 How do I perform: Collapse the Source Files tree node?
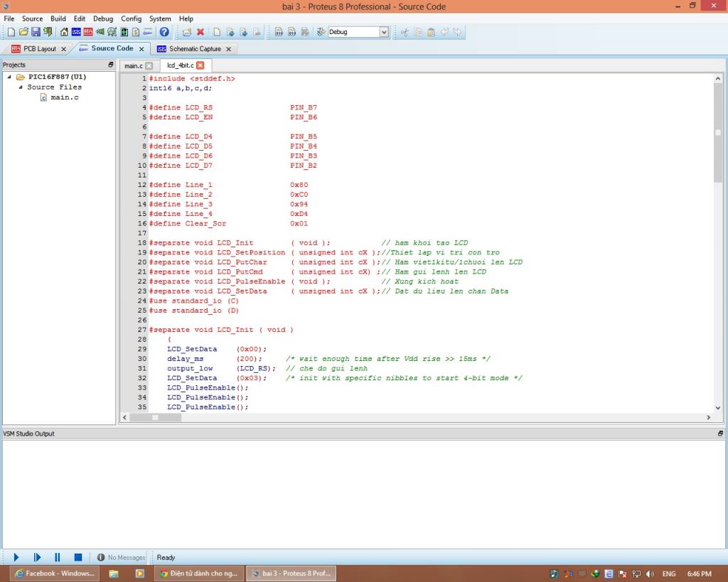pyautogui.click(x=21, y=87)
